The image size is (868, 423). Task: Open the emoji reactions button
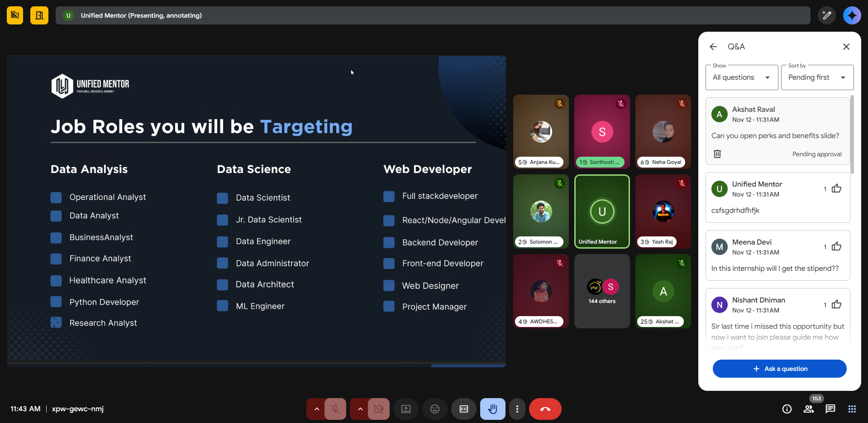point(434,409)
